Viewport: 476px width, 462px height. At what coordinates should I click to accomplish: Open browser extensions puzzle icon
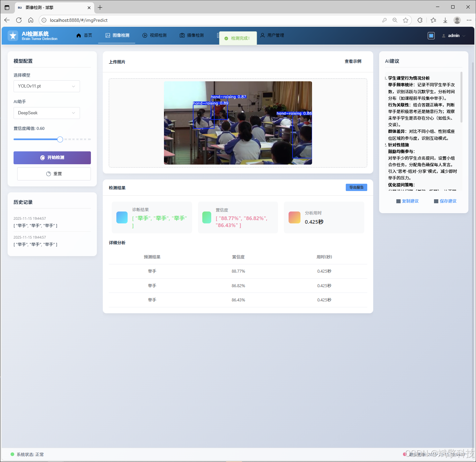click(420, 20)
